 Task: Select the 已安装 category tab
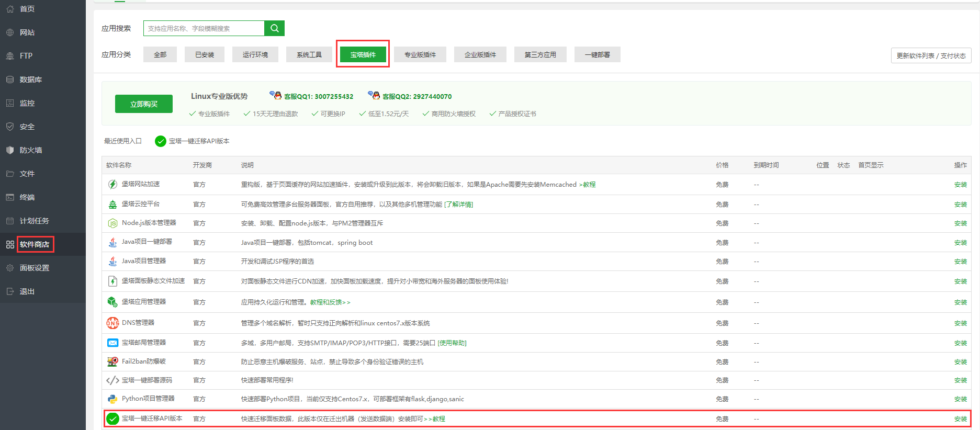[205, 55]
